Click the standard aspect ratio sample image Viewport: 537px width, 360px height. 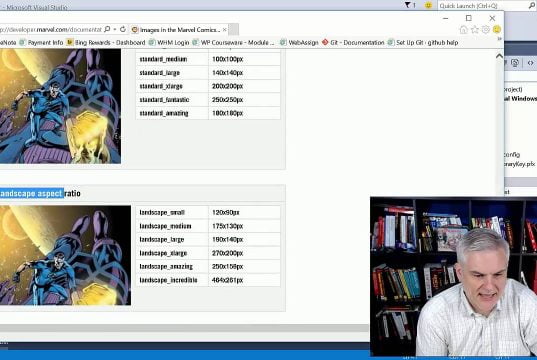pos(60,106)
